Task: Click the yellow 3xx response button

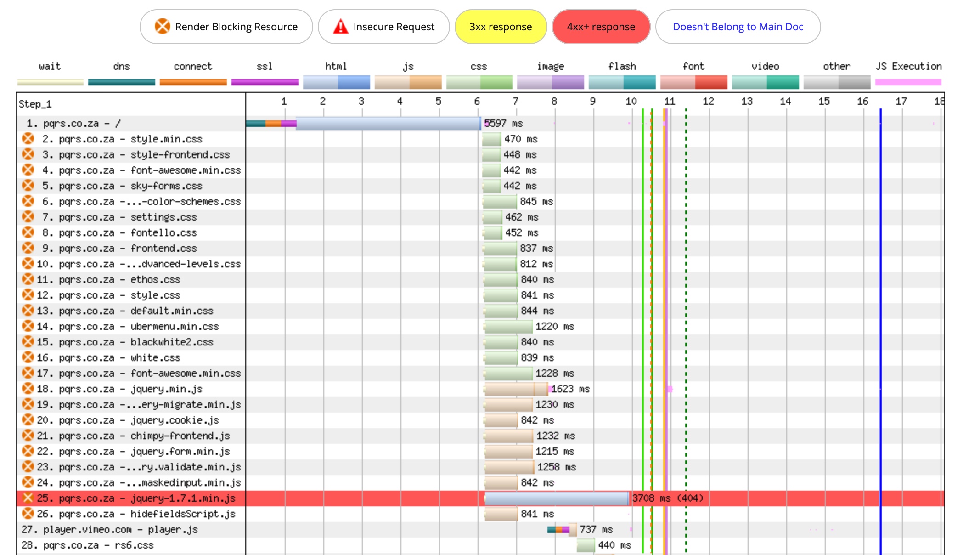Action: 501,27
